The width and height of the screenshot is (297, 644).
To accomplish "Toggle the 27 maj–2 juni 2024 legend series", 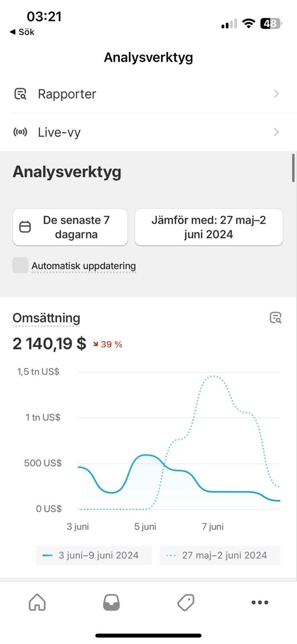I will coord(220,555).
